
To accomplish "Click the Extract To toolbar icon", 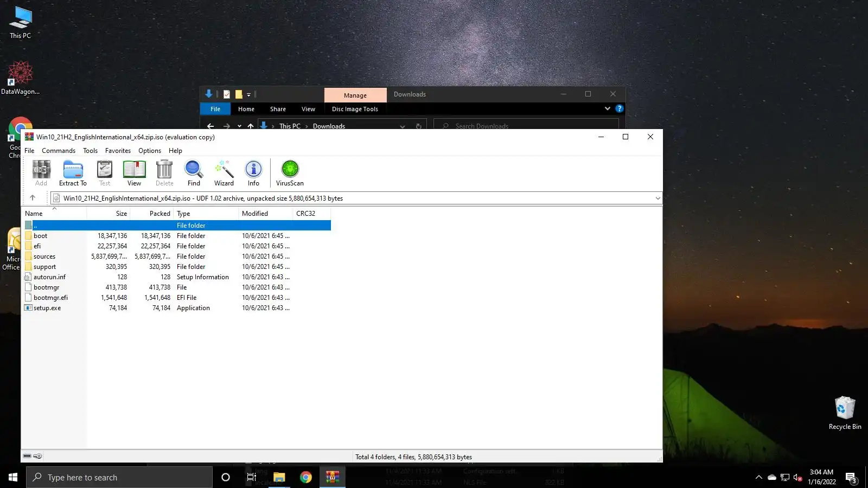I will coord(73,174).
